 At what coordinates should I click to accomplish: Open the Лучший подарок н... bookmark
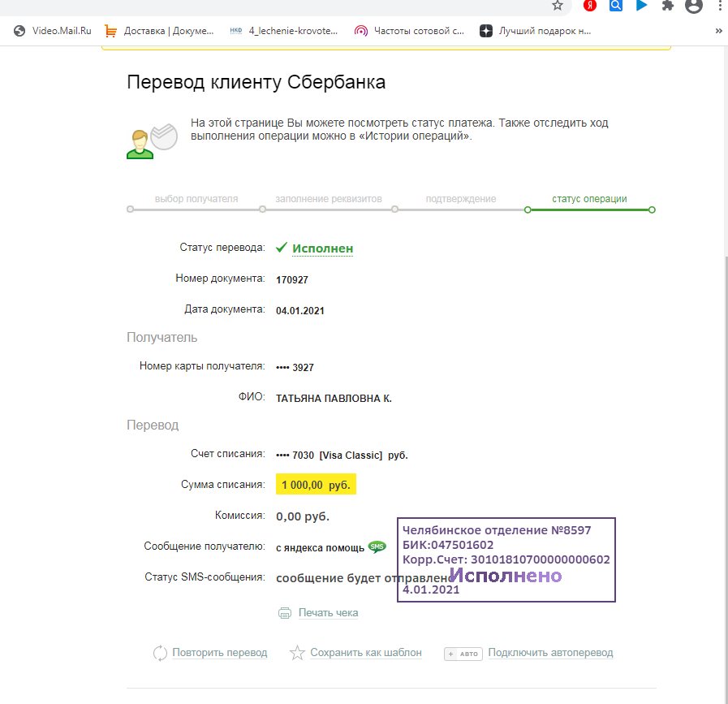click(536, 31)
